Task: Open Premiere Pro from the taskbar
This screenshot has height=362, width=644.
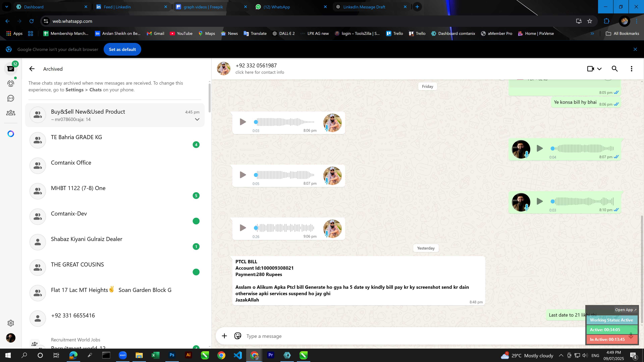Action: (271, 355)
